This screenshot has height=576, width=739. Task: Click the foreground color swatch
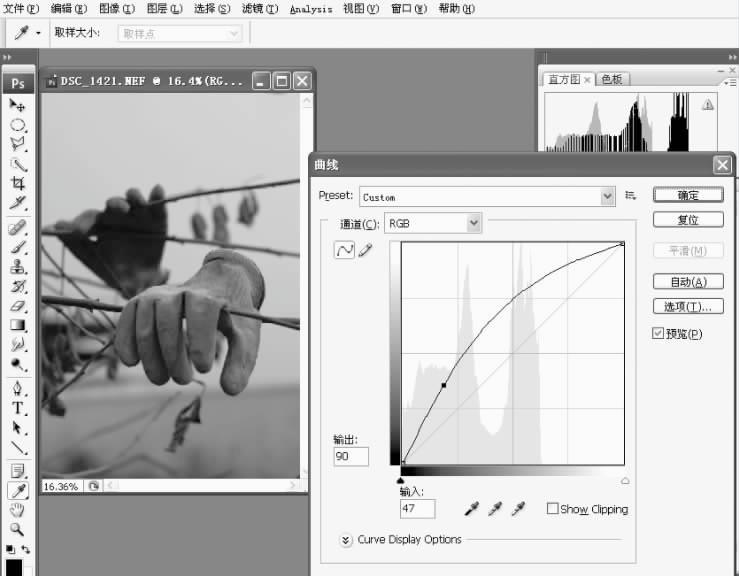[x=14, y=567]
